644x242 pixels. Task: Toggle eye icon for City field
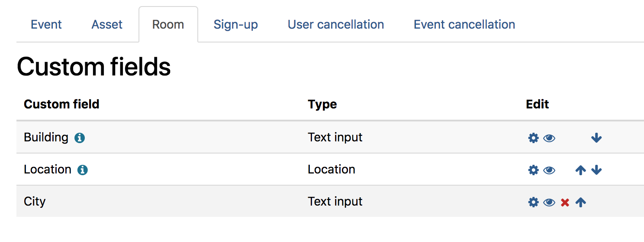coord(549,202)
